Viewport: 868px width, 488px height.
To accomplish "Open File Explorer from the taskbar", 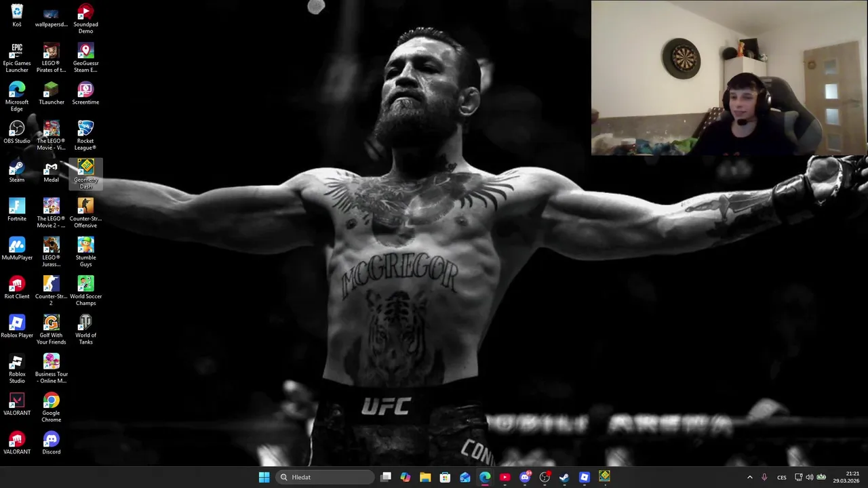I will 425,477.
